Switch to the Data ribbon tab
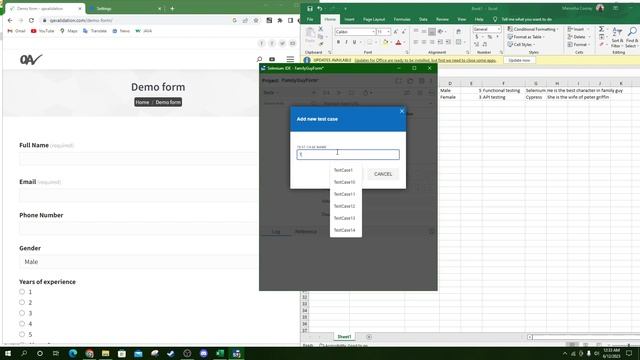640x360 pixels. click(x=423, y=19)
